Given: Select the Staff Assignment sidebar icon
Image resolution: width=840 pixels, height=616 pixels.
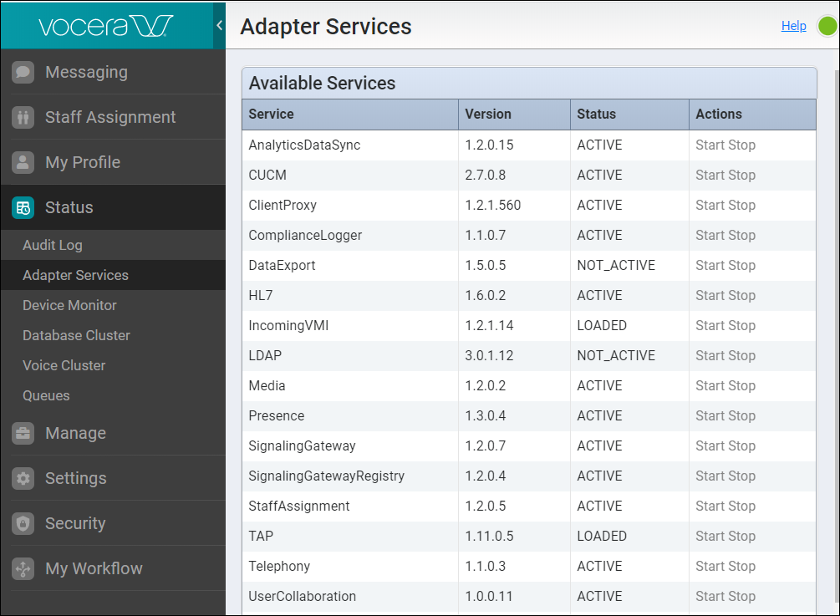Looking at the screenshot, I should point(23,117).
